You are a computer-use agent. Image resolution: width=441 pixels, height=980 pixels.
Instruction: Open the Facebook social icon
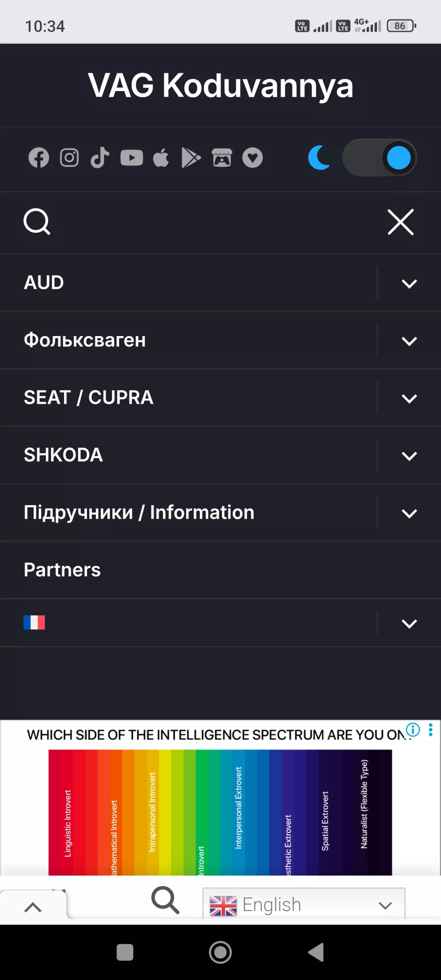point(39,157)
